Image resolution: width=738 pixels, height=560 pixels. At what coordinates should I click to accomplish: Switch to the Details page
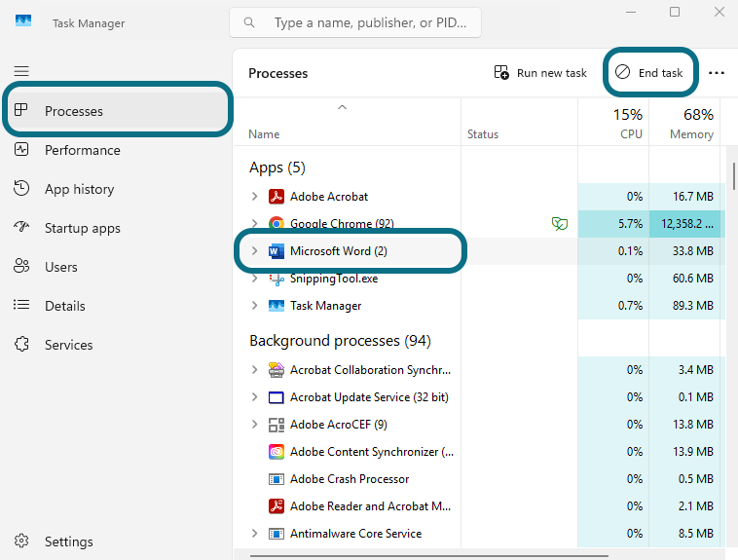point(118,306)
